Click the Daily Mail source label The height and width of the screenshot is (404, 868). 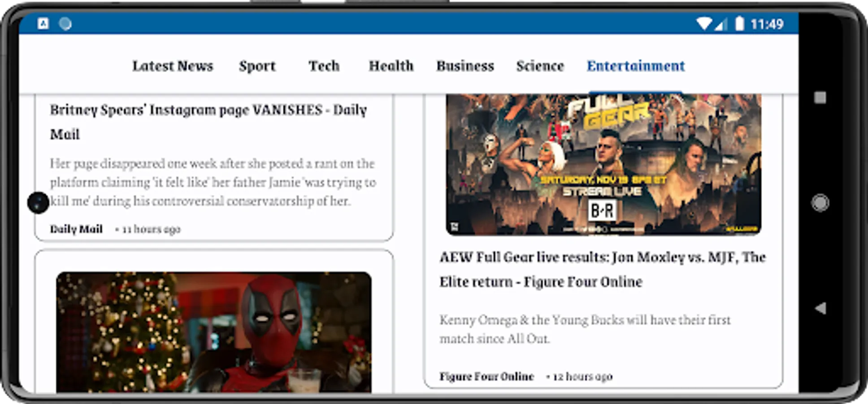[76, 229]
